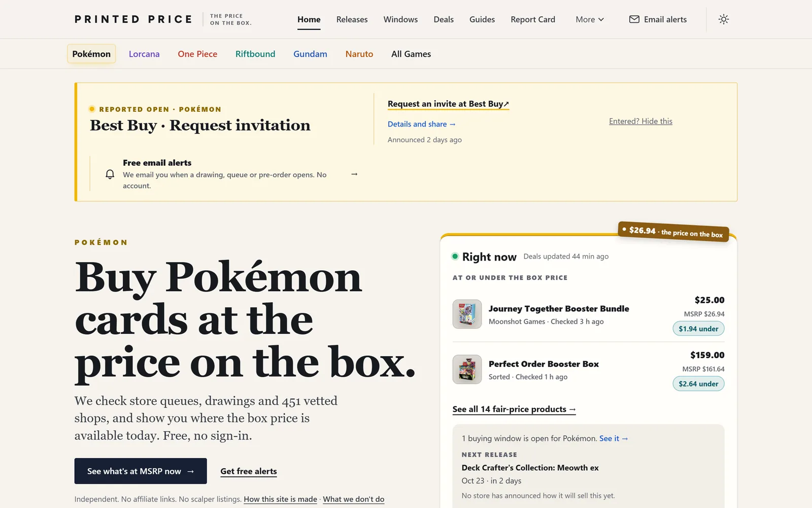Open the Deals page

click(x=444, y=19)
